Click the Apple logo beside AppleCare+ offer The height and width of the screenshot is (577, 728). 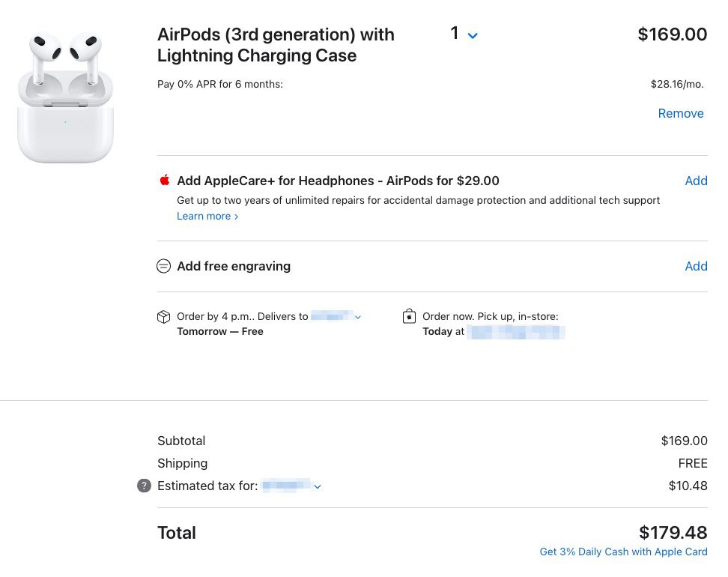tap(163, 181)
